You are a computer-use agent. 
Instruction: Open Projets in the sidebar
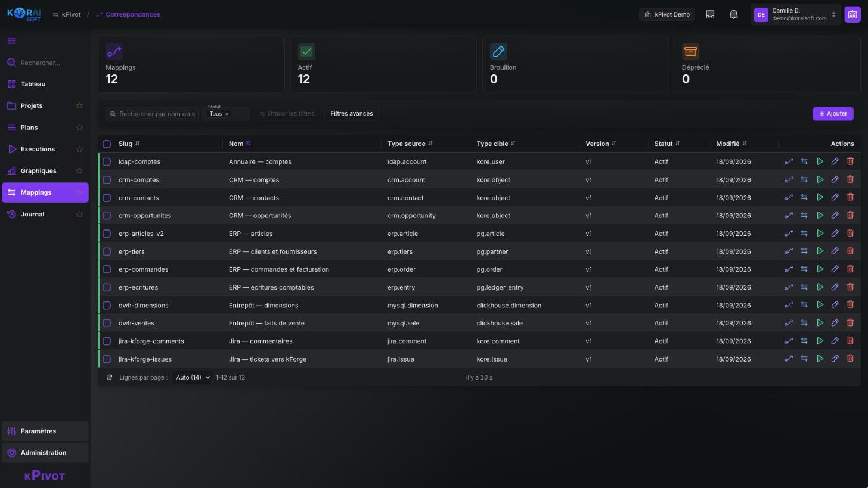(45, 106)
